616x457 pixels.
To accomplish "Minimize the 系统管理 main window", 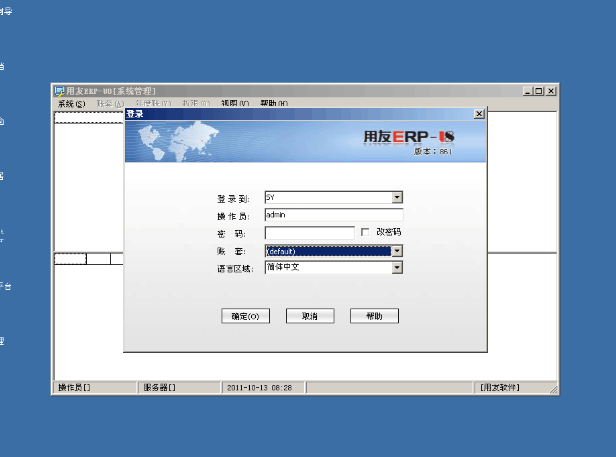I will pyautogui.click(x=528, y=91).
